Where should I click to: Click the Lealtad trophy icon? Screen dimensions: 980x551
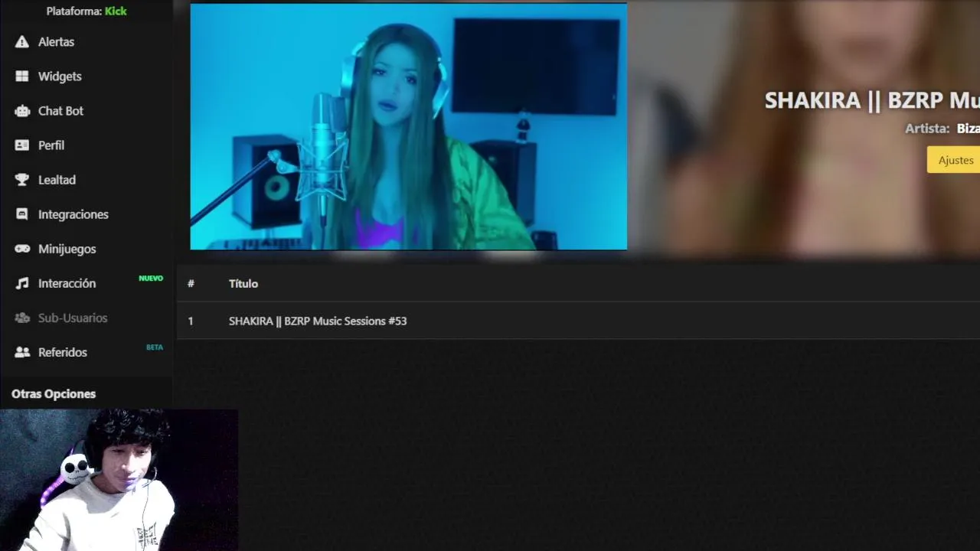[22, 180]
